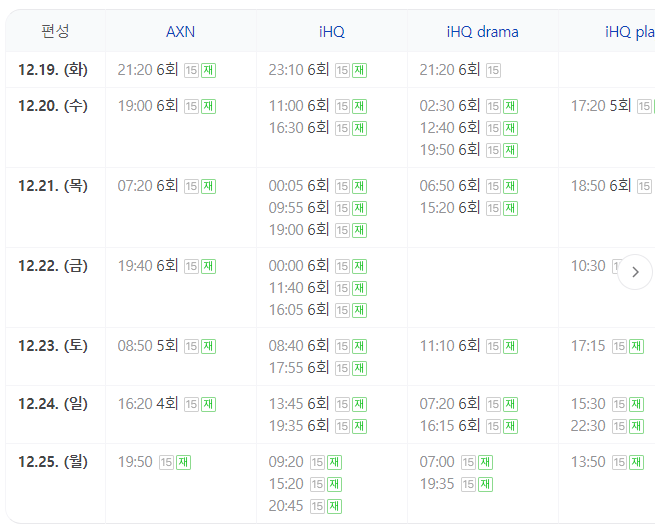Click iHQ drama 11:10 6회 entry
The height and width of the screenshot is (532, 655).
(469, 346)
